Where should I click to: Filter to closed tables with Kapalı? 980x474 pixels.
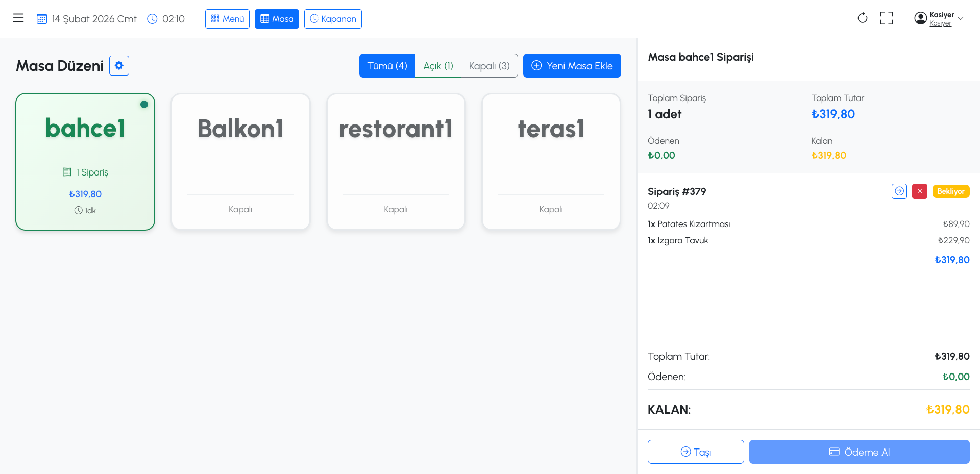tap(489, 66)
